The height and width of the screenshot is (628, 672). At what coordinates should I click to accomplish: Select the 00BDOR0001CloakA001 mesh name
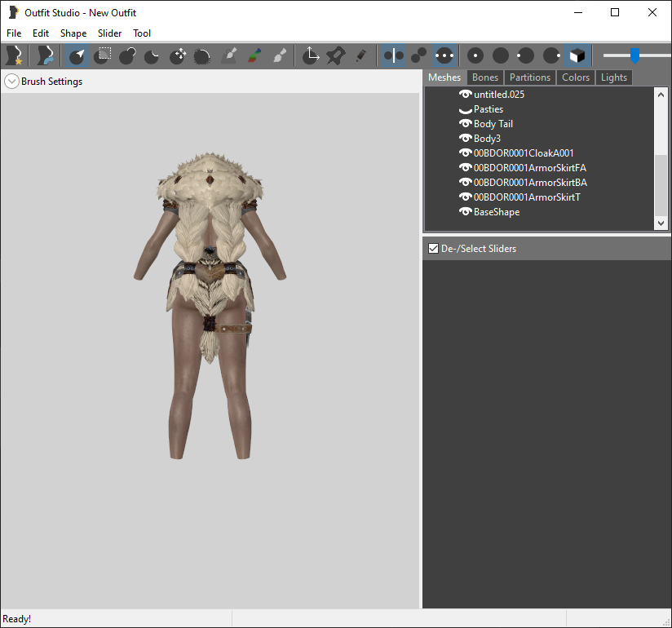(x=524, y=153)
